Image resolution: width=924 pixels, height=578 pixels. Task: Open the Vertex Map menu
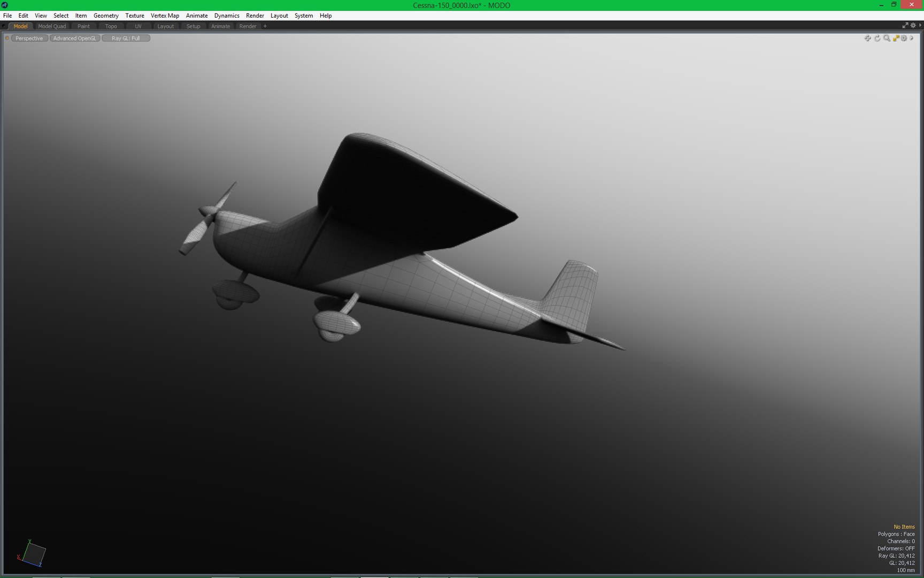coord(165,16)
